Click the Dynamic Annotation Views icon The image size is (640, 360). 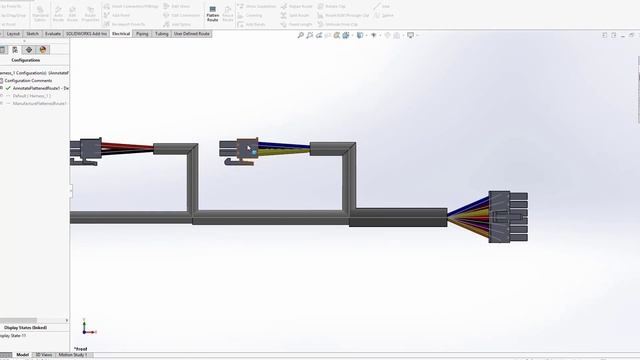click(x=337, y=36)
